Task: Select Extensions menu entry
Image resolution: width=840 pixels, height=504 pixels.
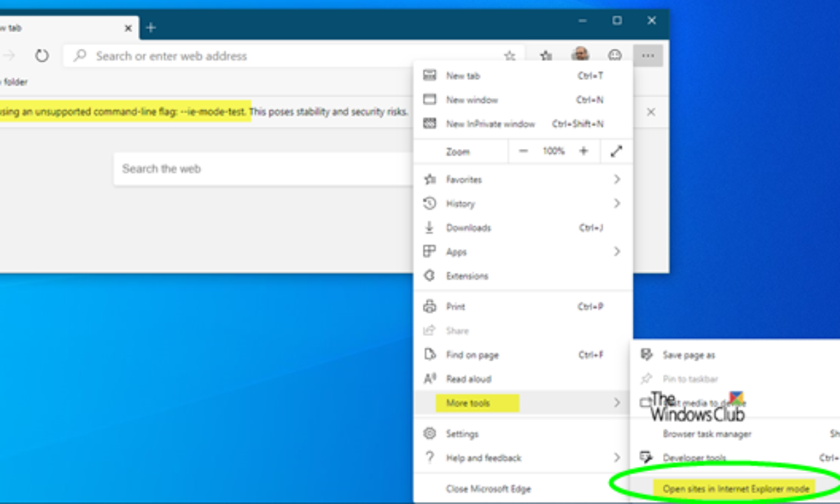Action: 524,276
